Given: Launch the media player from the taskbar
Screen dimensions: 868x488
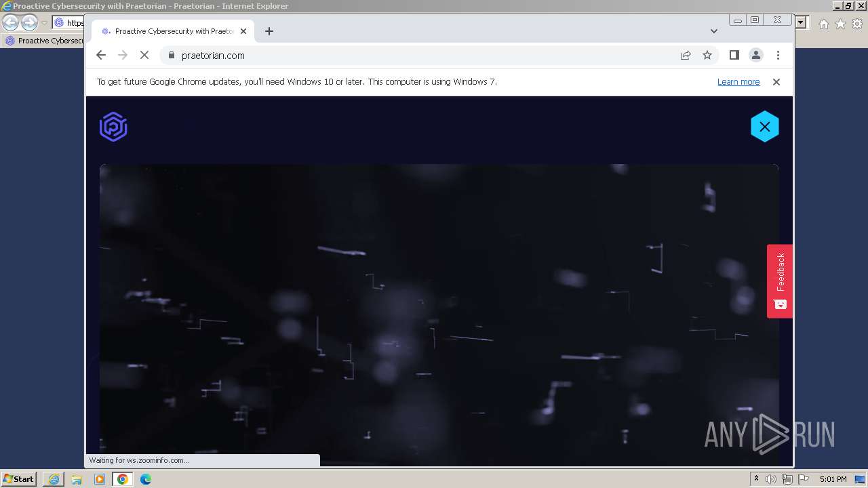Looking at the screenshot, I should 100,479.
